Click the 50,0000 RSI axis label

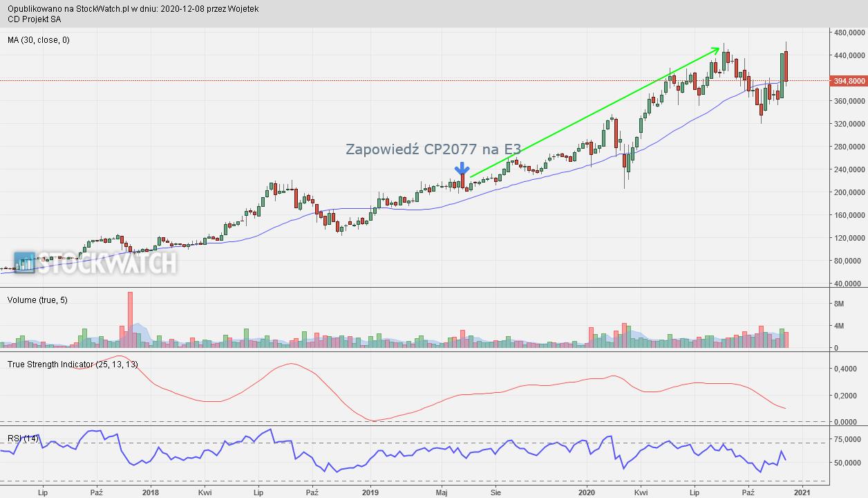click(x=849, y=463)
